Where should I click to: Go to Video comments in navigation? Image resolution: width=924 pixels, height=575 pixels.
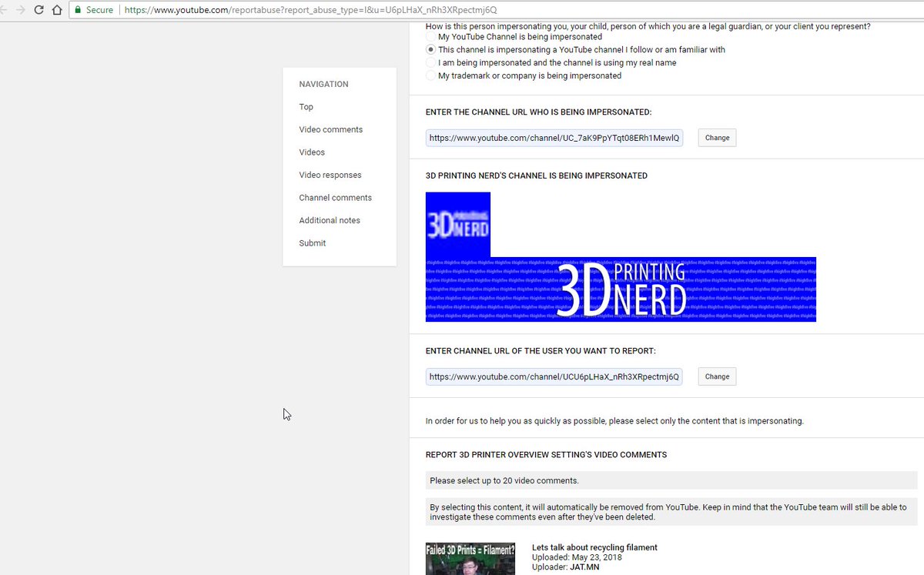click(331, 129)
